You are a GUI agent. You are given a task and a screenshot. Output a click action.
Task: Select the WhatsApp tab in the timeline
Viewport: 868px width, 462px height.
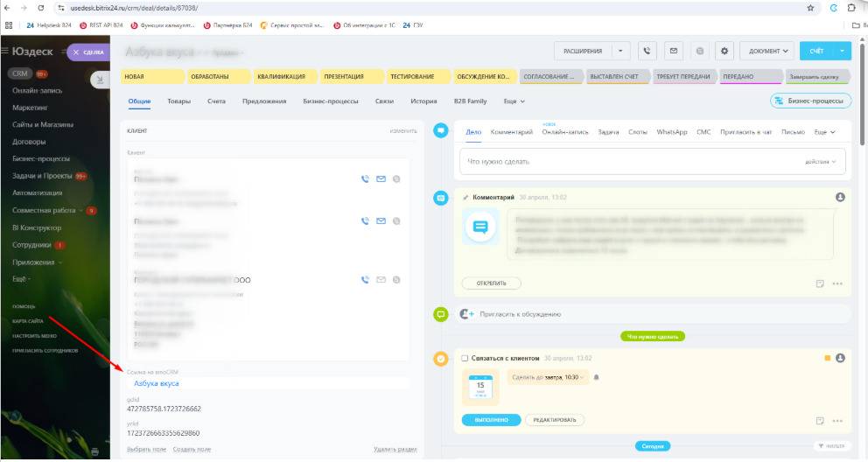click(x=672, y=132)
